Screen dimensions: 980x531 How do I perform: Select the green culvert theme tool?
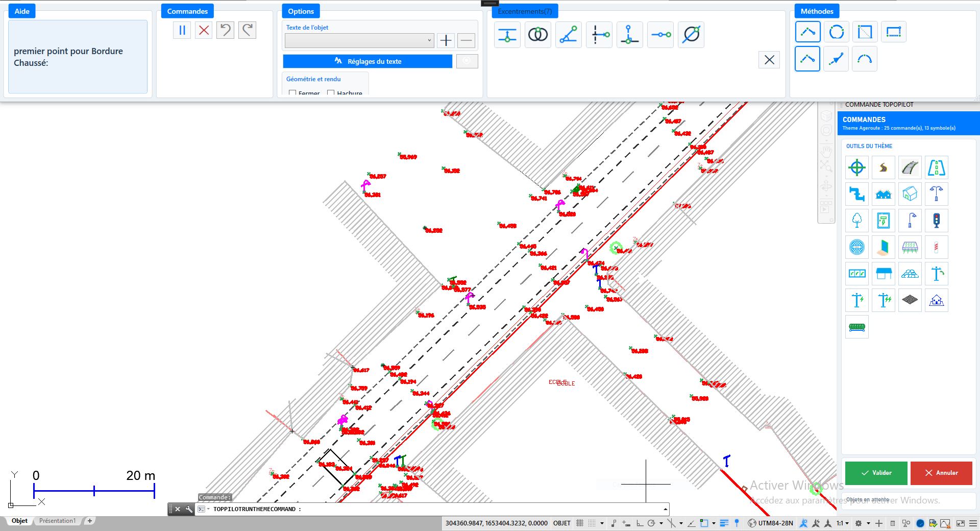(857, 327)
